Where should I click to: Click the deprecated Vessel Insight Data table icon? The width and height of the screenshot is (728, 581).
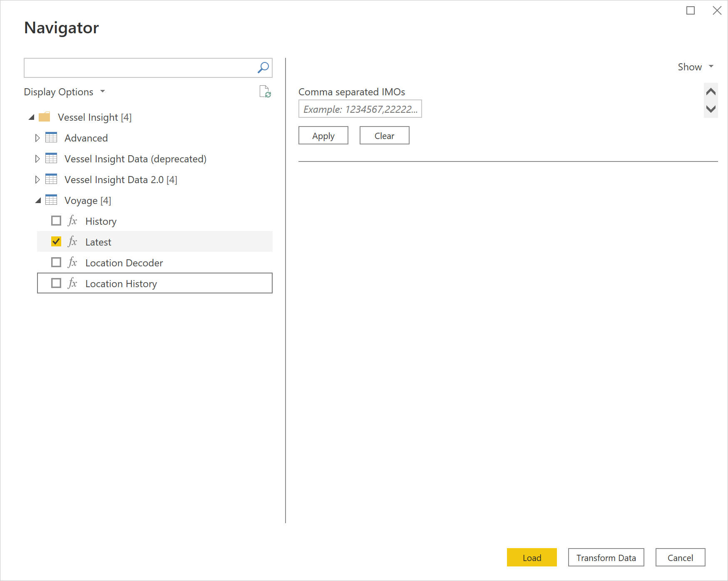tap(51, 158)
